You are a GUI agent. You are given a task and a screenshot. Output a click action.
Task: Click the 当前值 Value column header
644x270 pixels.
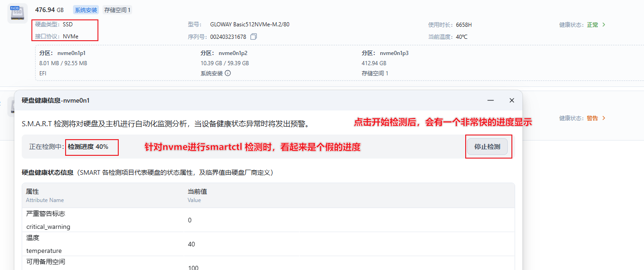tap(197, 196)
